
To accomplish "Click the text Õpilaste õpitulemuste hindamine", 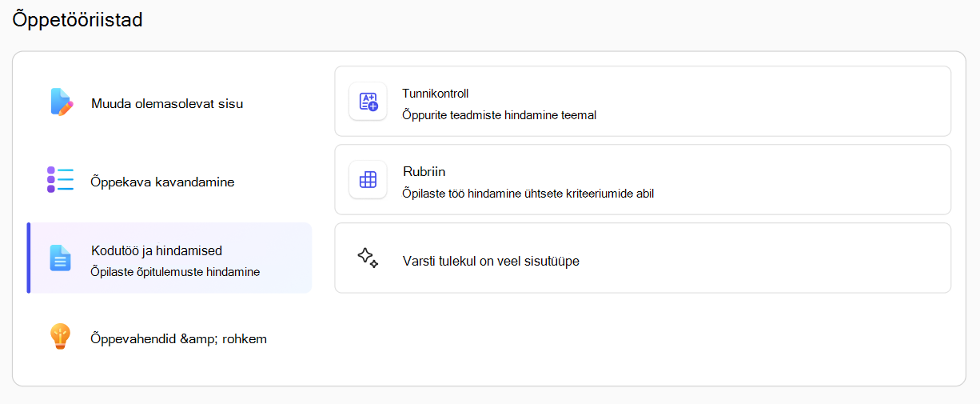I will 175,272.
